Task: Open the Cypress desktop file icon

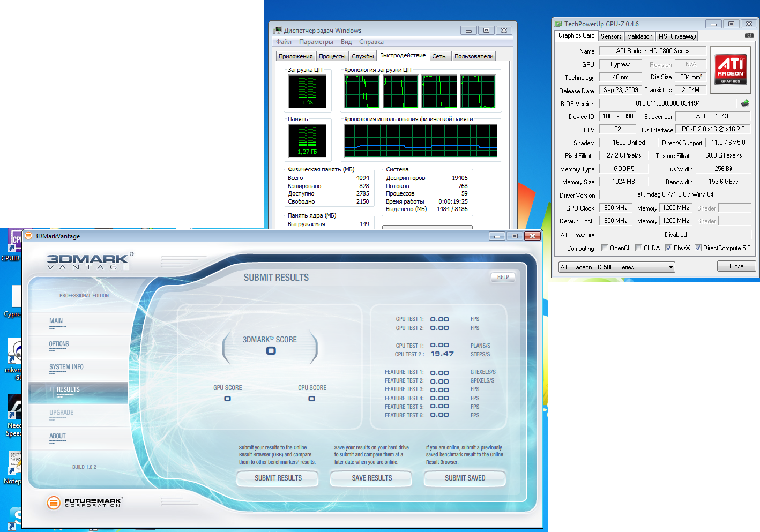Action: point(14,301)
